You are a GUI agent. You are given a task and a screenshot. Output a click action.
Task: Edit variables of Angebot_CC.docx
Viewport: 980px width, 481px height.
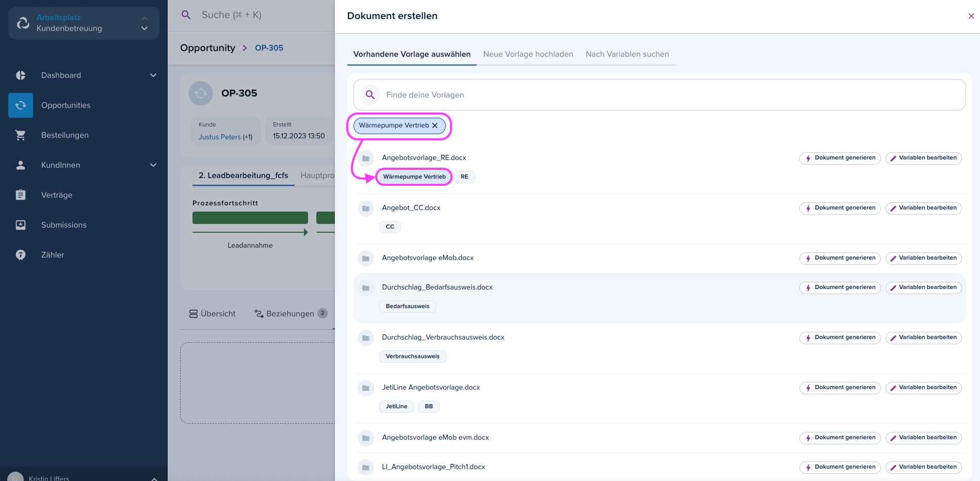tap(924, 208)
